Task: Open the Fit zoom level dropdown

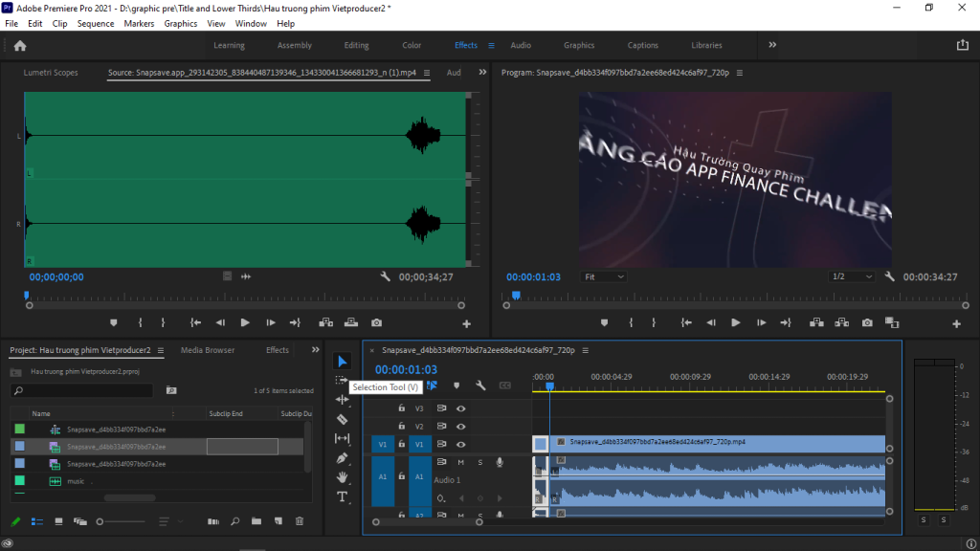Action: 604,276
